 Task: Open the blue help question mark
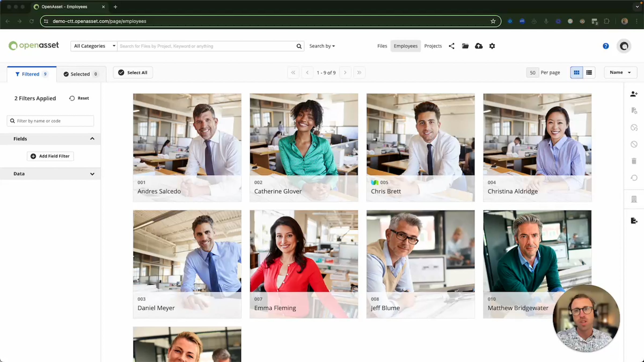(606, 46)
